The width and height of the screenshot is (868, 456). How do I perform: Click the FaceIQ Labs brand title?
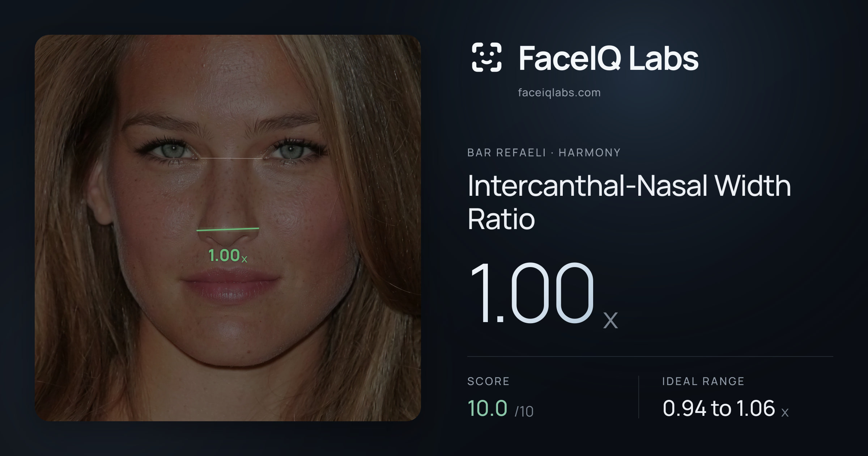click(608, 58)
